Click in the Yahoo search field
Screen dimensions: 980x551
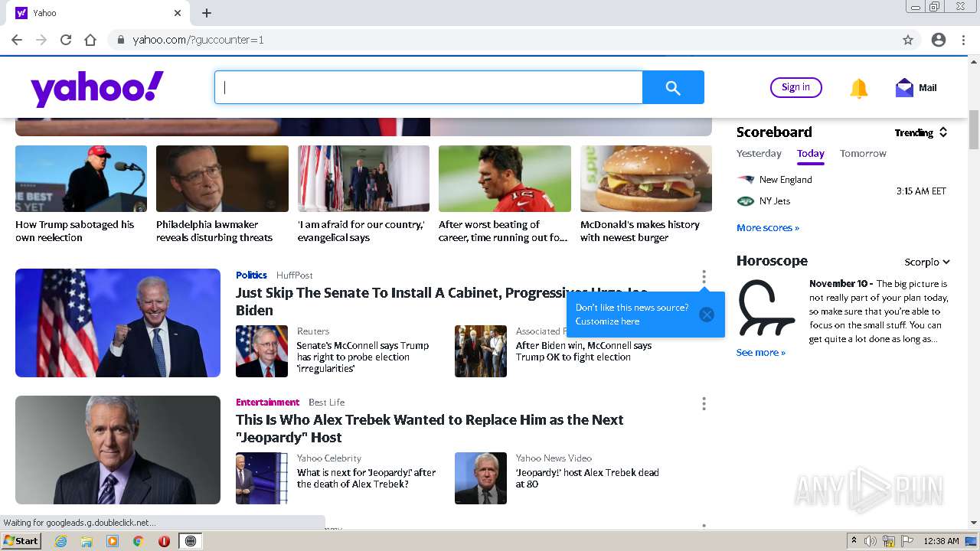pyautogui.click(x=429, y=87)
